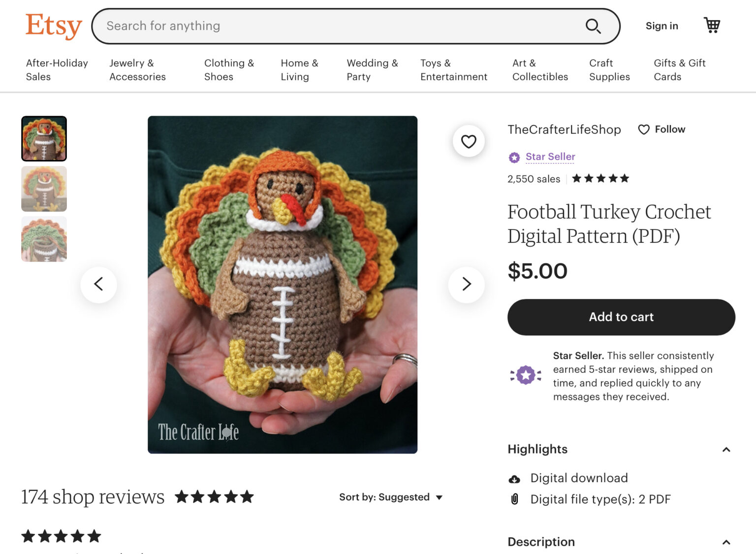The width and height of the screenshot is (756, 554).
Task: Collapse the Highlights section
Action: pyautogui.click(x=727, y=449)
